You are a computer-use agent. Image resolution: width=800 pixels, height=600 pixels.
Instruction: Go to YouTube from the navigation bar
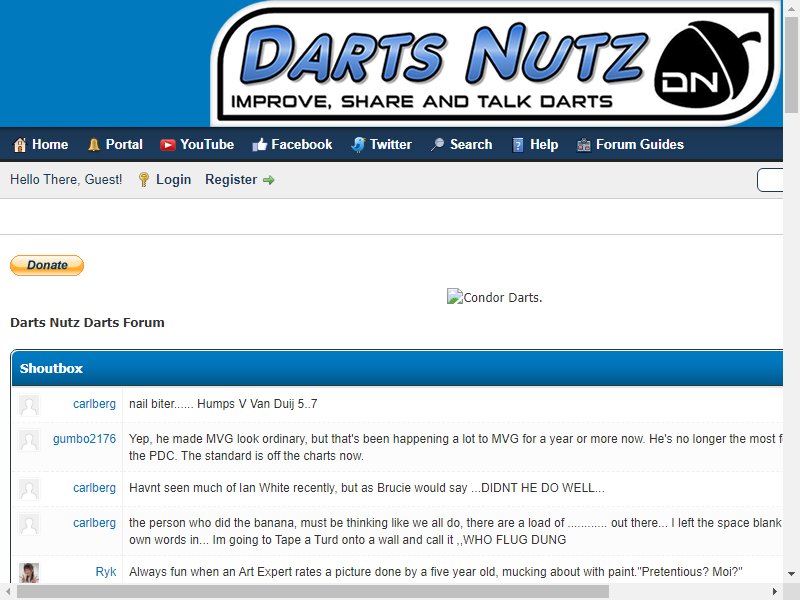[x=197, y=145]
